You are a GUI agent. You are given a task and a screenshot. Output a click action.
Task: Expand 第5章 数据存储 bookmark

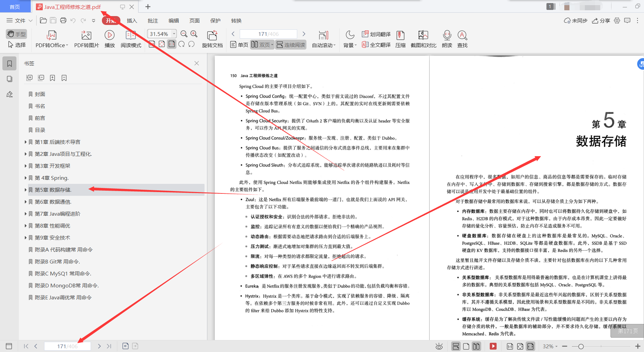(x=25, y=190)
